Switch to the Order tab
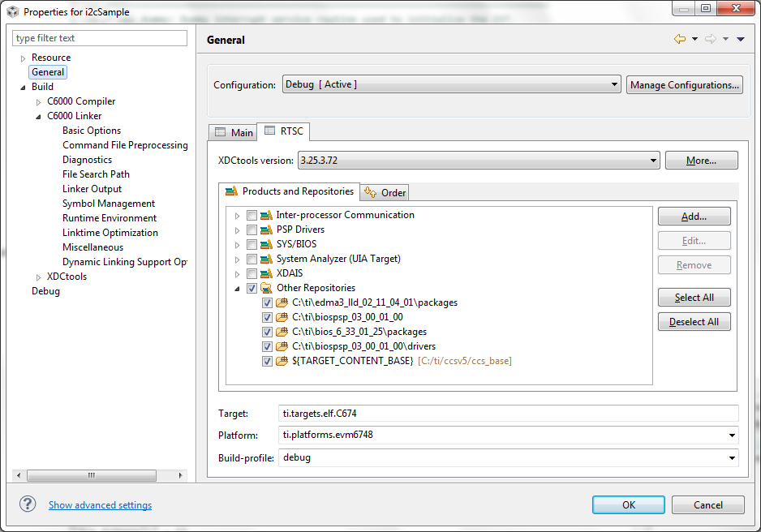Viewport: 761px width, 532px height. pos(385,192)
